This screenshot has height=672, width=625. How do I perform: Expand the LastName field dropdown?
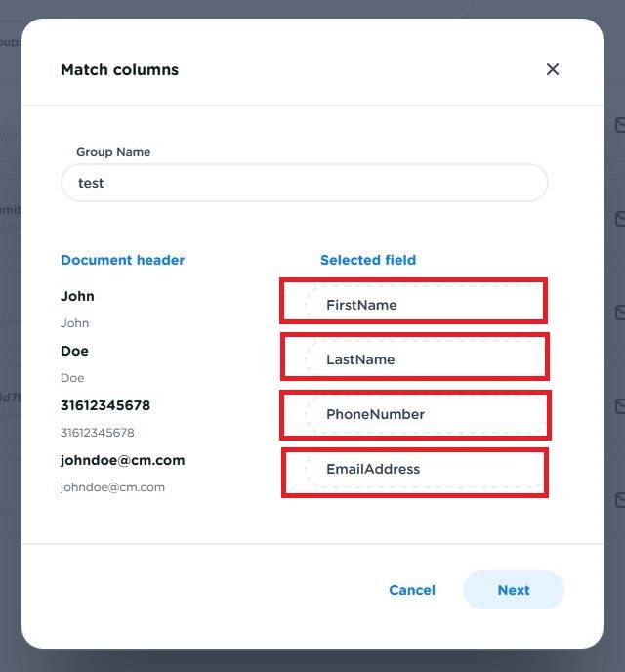click(424, 359)
